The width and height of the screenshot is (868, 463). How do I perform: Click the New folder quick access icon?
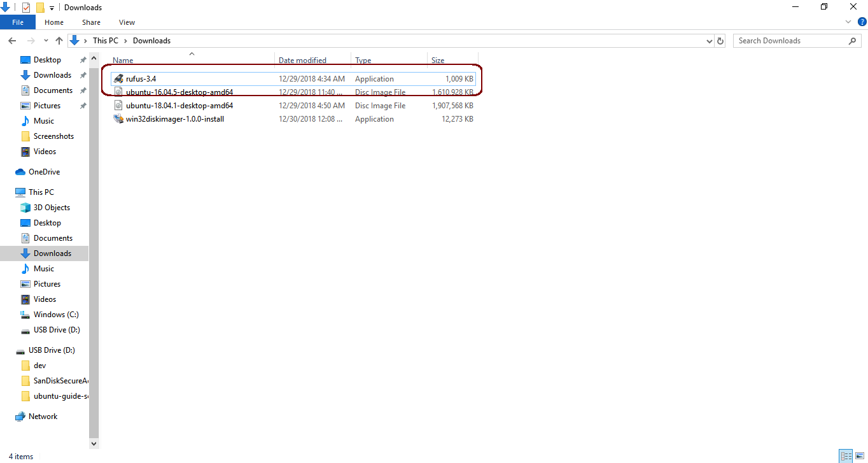pyautogui.click(x=40, y=8)
